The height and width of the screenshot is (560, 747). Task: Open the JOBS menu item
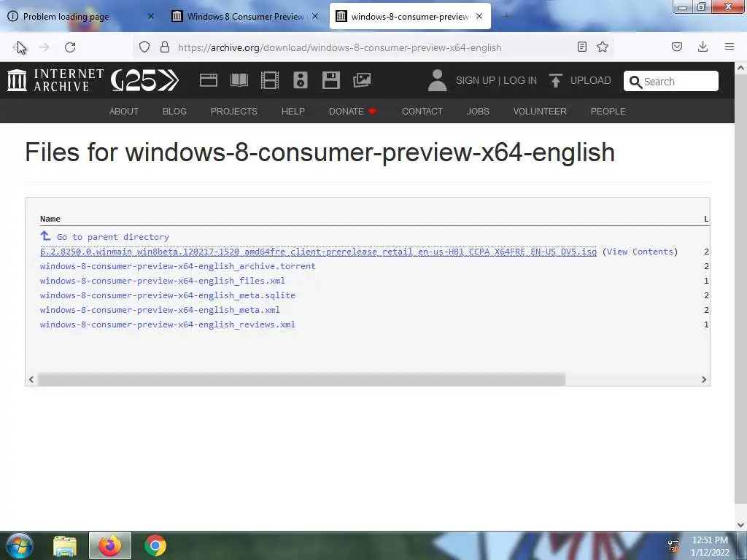pos(478,111)
